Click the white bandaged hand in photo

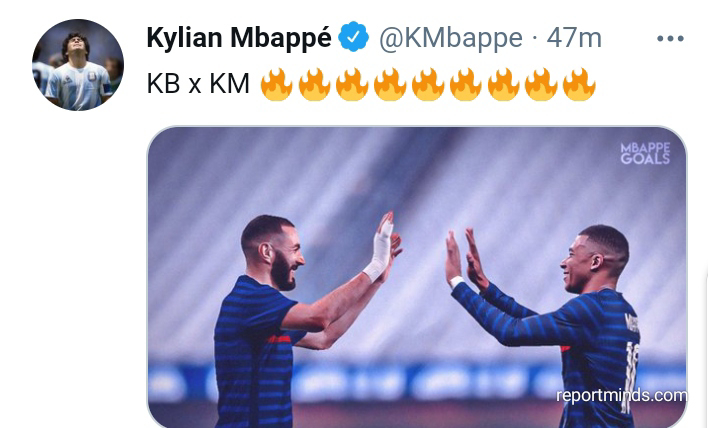tap(380, 247)
